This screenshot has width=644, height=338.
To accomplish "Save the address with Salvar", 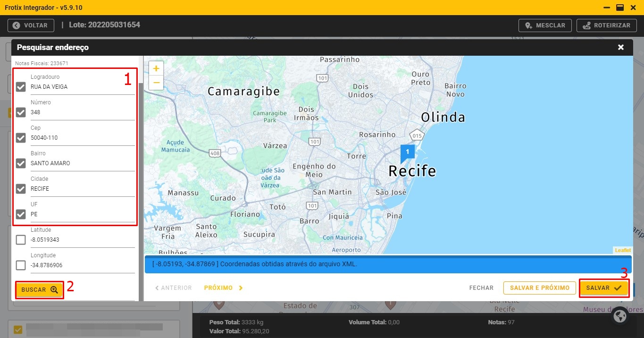I will (x=604, y=288).
